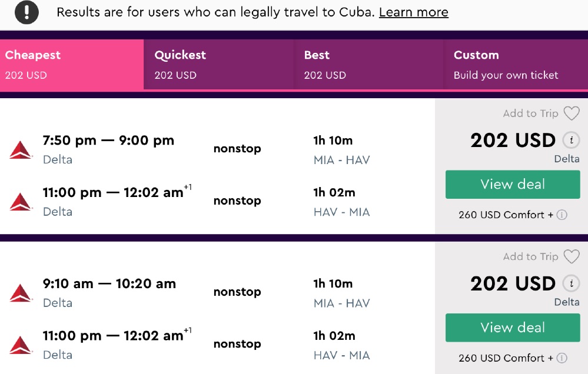Choose the Custom build your own ticket tab

point(516,64)
